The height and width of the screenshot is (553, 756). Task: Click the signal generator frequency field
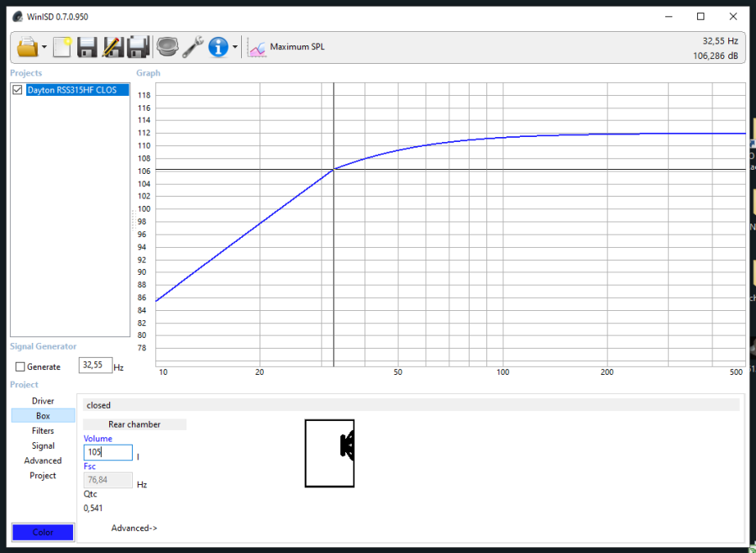(95, 366)
